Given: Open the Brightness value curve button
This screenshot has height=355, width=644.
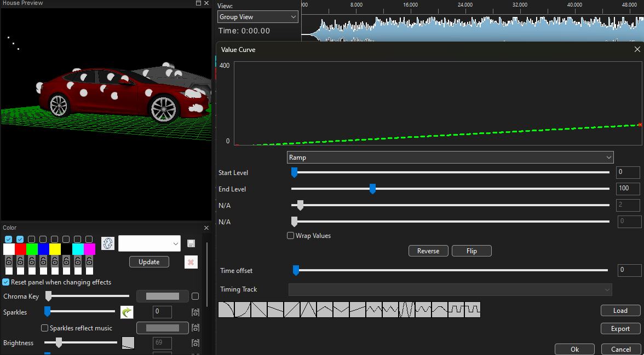Looking at the screenshot, I should [x=128, y=343].
